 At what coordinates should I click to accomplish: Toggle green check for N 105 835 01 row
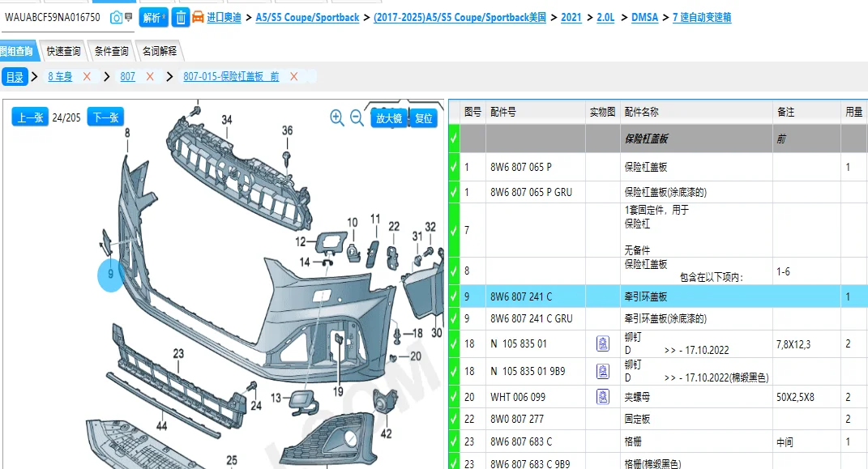[x=454, y=343]
